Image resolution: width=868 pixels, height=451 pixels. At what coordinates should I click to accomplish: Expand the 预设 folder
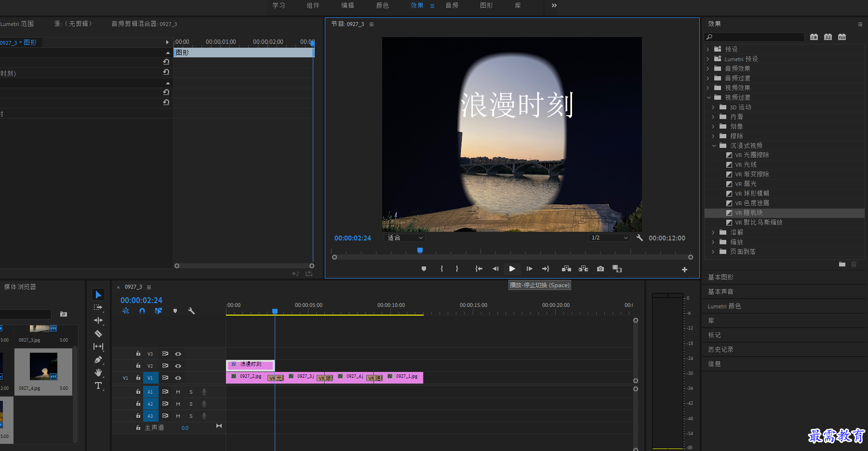[708, 49]
